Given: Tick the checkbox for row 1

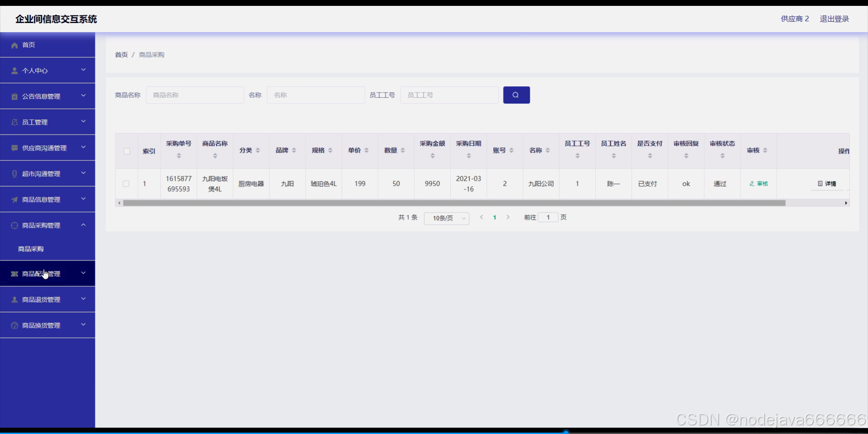Looking at the screenshot, I should pyautogui.click(x=126, y=184).
